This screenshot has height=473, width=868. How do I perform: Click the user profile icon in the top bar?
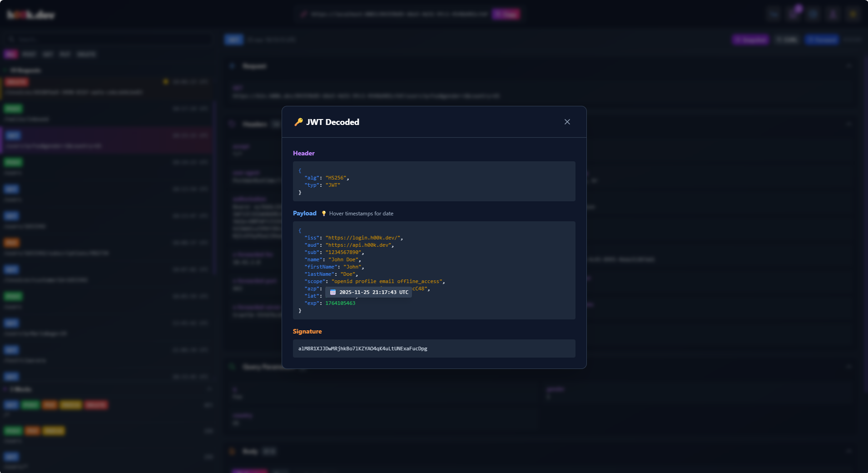click(x=833, y=14)
